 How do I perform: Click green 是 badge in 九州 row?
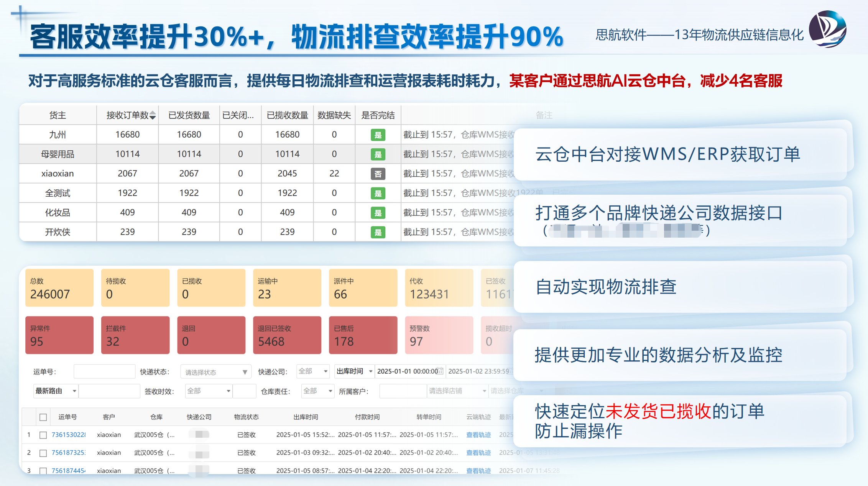click(x=378, y=135)
